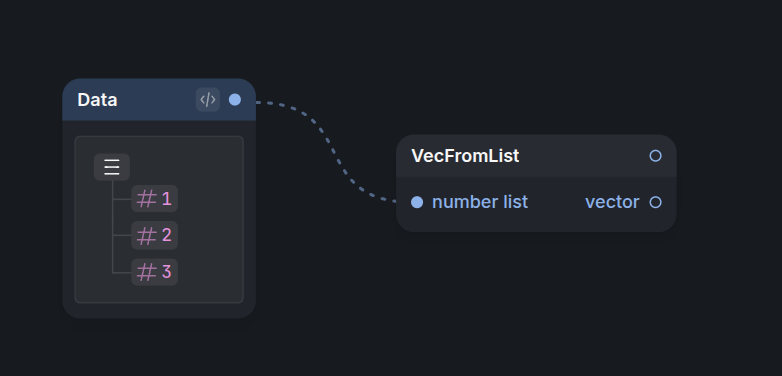Click the vector output port circle

(x=655, y=202)
